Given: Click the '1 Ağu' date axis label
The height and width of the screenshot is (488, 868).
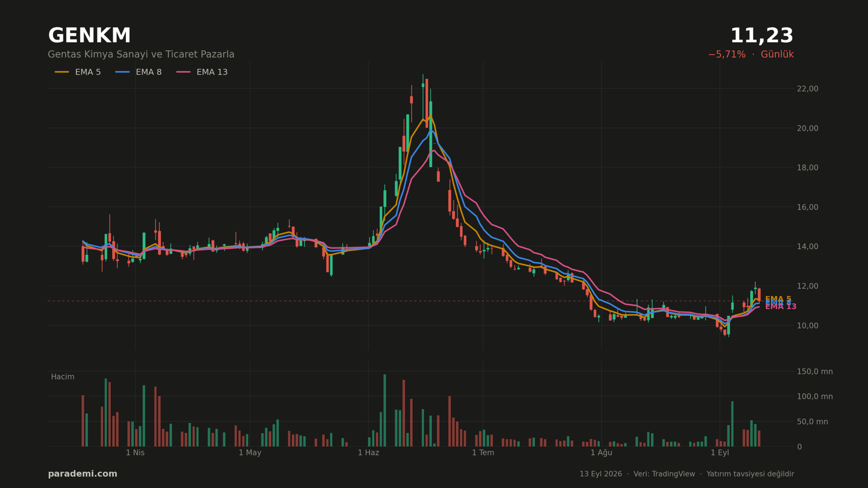Looking at the screenshot, I should 601,453.
